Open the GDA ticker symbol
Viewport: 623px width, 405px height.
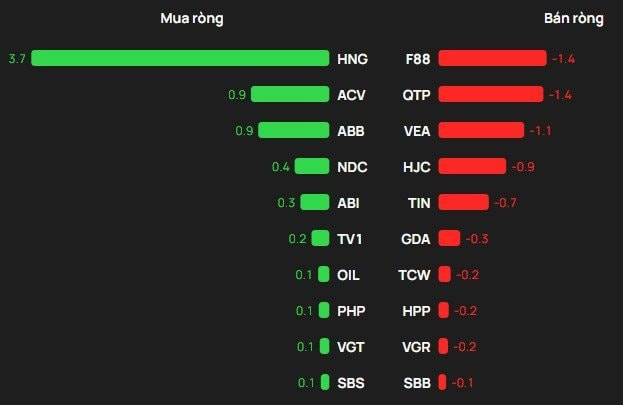416,238
